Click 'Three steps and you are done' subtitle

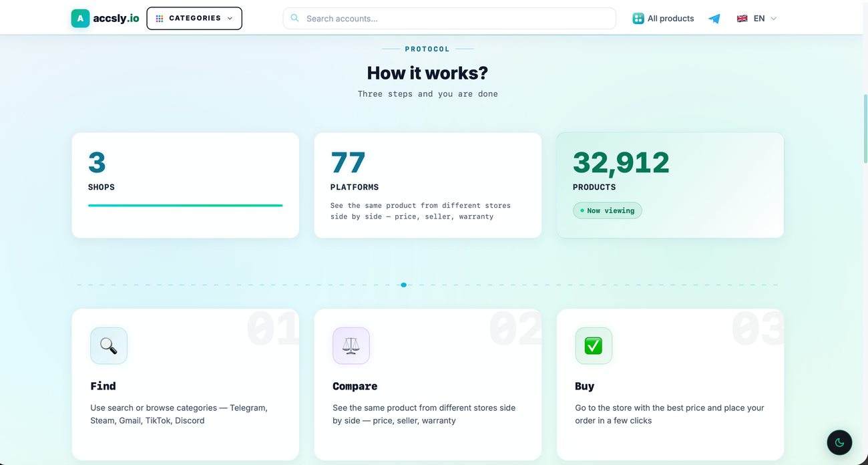click(428, 94)
